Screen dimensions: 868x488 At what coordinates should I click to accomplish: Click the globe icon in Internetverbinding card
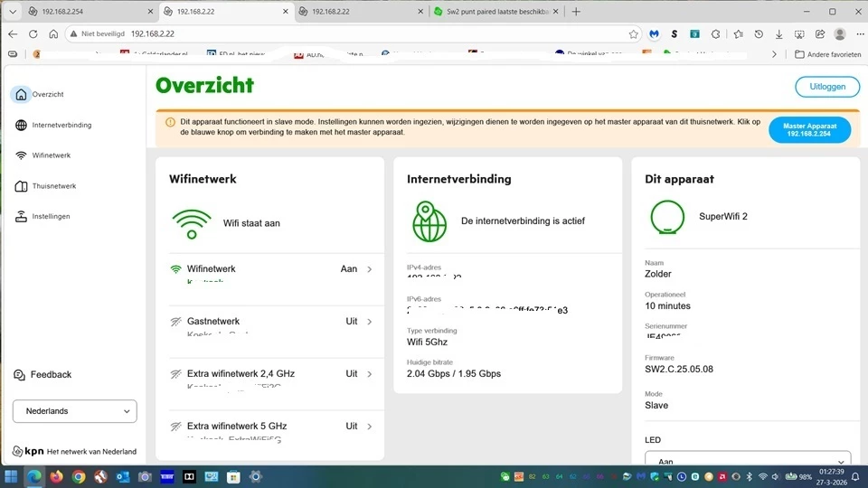(x=429, y=221)
